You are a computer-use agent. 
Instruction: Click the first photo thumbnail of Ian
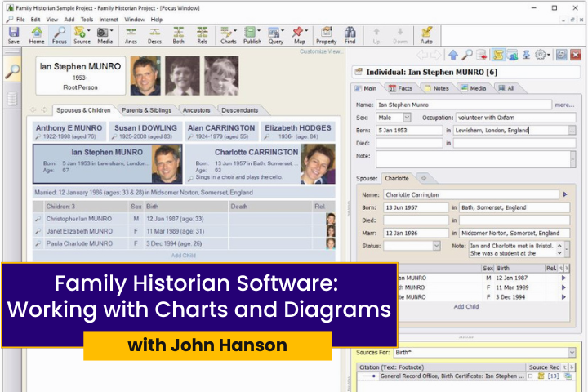tap(145, 76)
